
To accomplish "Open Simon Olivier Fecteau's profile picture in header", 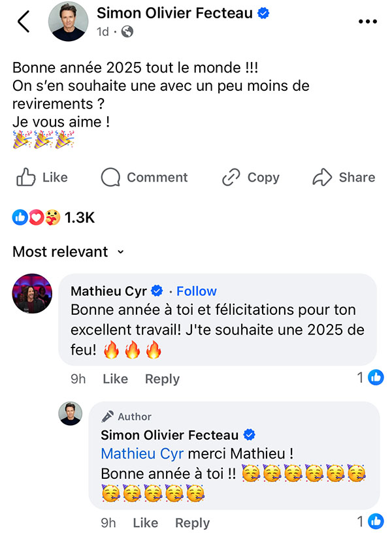I will point(68,22).
